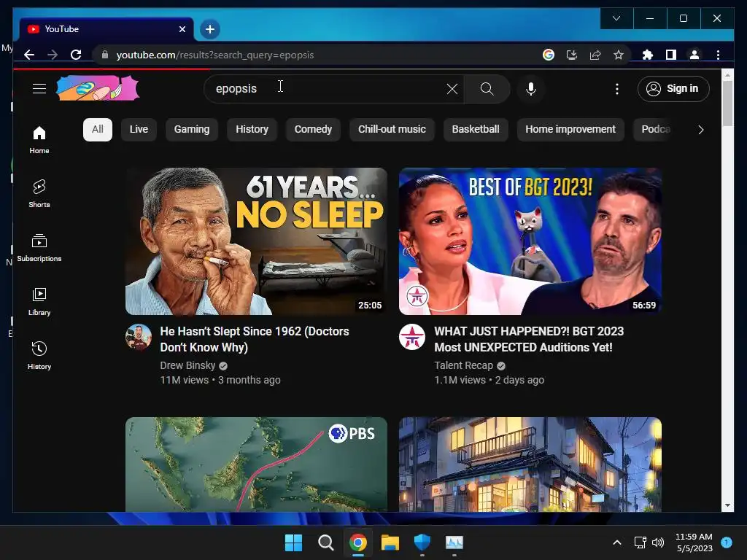Open Chrome profile icon
This screenshot has height=560, width=747.
(x=694, y=55)
